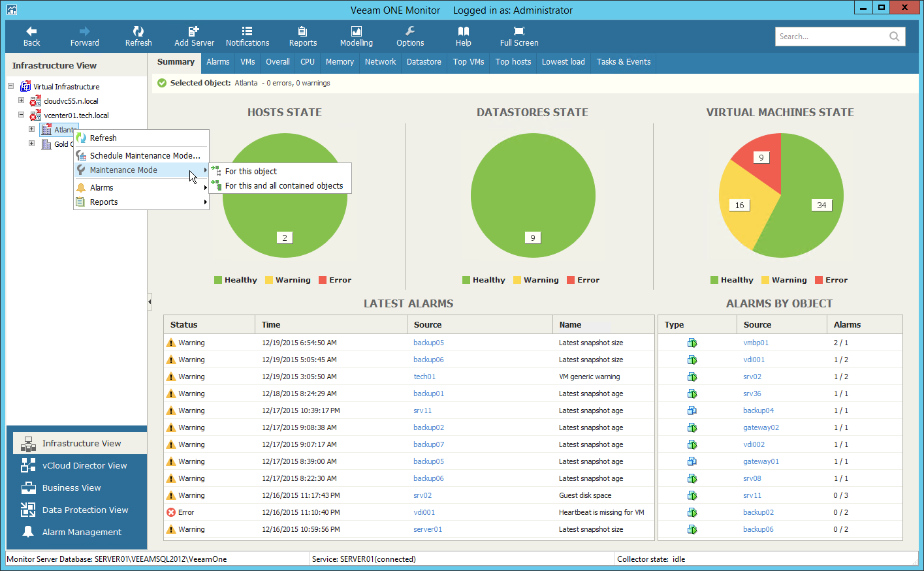924x571 pixels.
Task: Open the tech01 source link
Action: pyautogui.click(x=424, y=377)
